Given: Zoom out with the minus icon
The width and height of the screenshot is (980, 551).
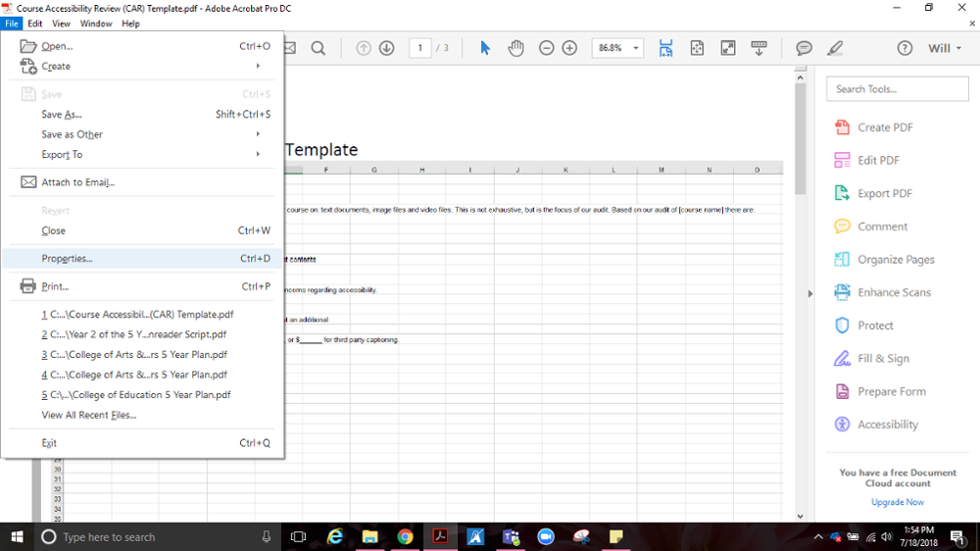Looking at the screenshot, I should pos(546,48).
